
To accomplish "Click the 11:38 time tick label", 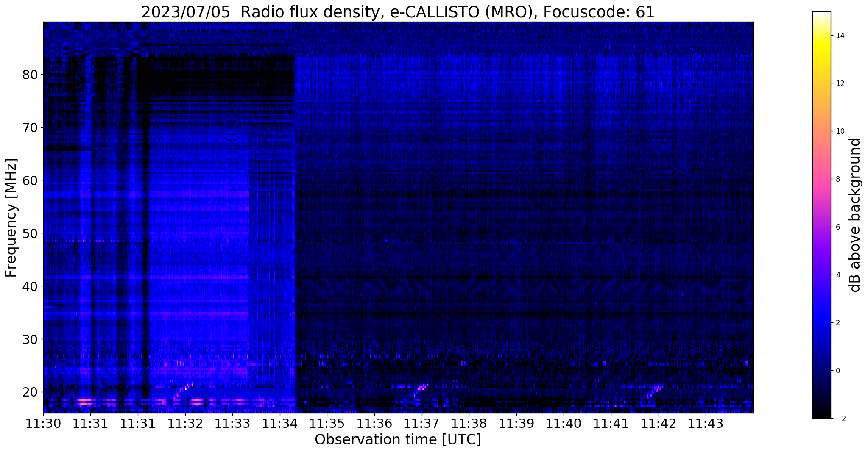I will pos(469,423).
